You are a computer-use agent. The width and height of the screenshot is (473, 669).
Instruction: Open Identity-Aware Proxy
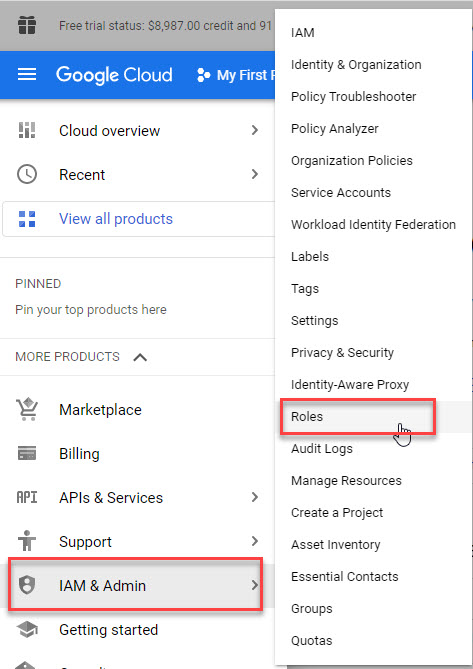pyautogui.click(x=350, y=385)
